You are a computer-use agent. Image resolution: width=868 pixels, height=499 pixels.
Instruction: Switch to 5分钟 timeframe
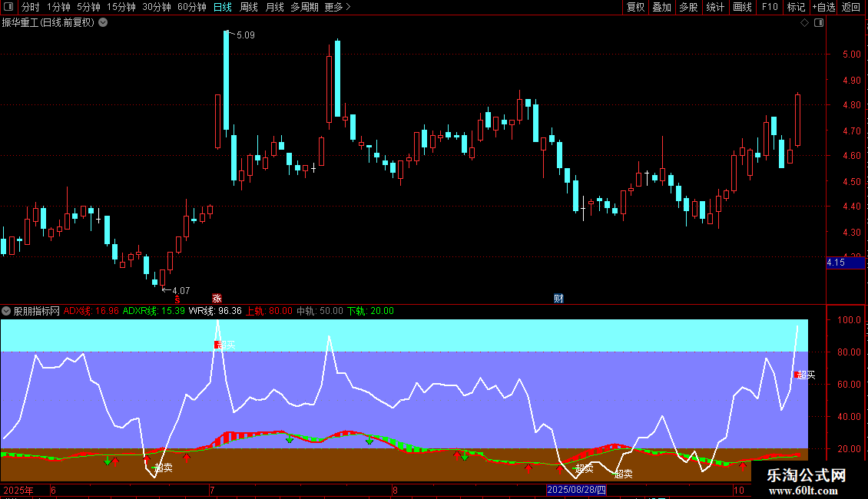click(88, 7)
